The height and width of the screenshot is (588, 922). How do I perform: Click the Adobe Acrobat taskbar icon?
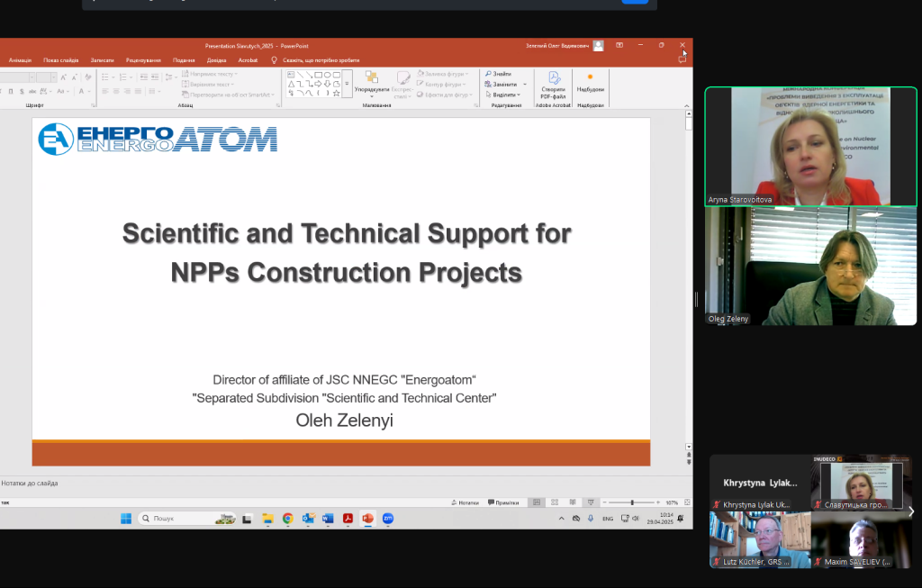tap(348, 519)
